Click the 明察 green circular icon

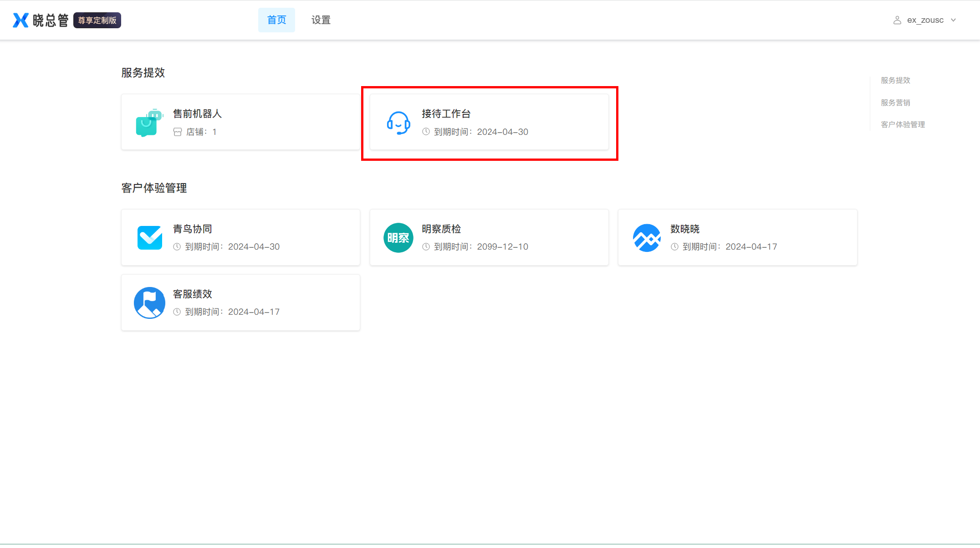pyautogui.click(x=398, y=237)
